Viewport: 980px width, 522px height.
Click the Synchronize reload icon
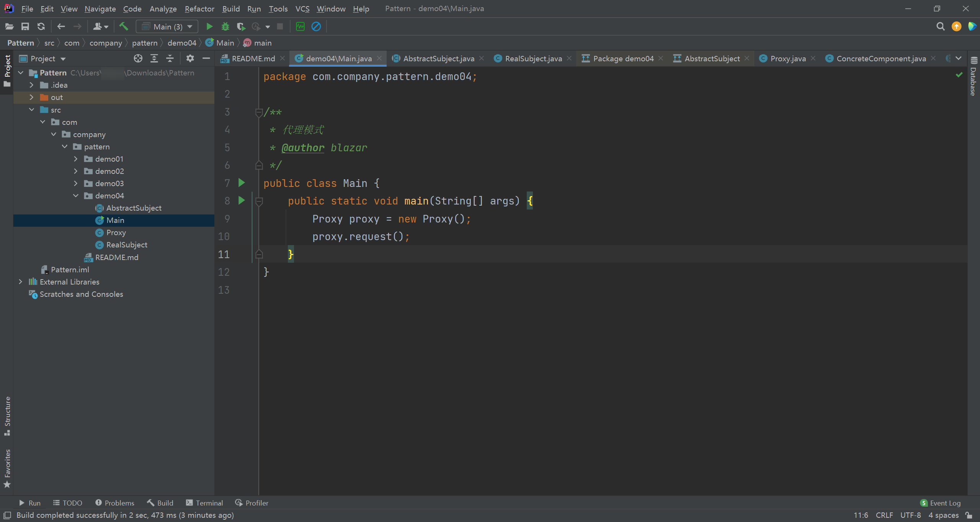(41, 26)
